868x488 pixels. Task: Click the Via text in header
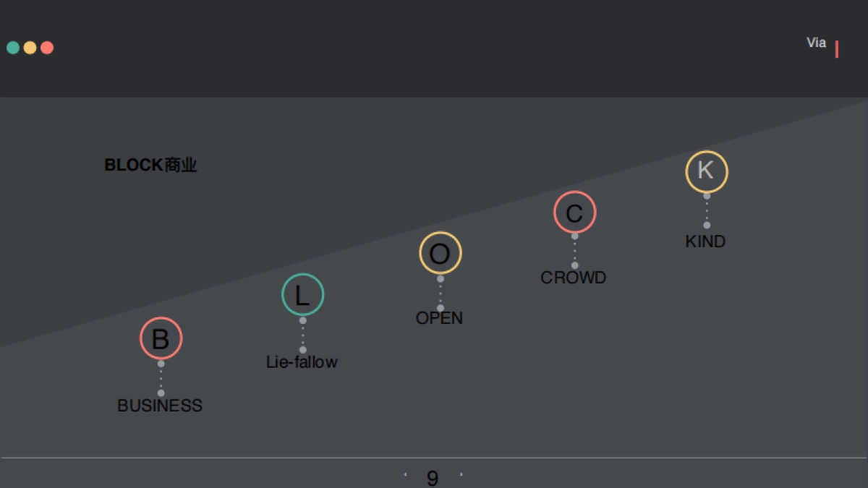tap(816, 43)
